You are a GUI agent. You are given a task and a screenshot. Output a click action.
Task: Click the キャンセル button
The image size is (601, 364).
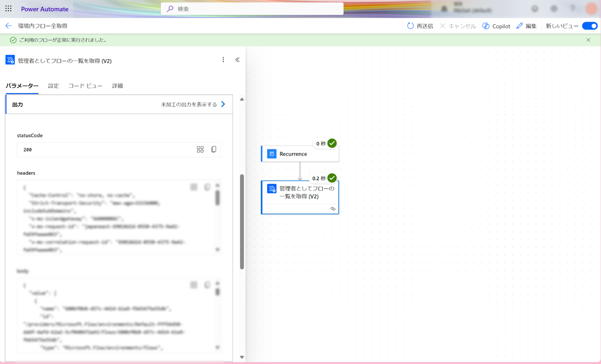tap(458, 26)
